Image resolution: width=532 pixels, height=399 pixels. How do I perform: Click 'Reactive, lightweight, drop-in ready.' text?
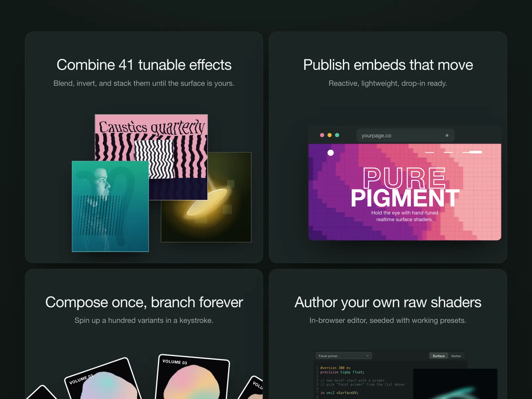(x=388, y=83)
